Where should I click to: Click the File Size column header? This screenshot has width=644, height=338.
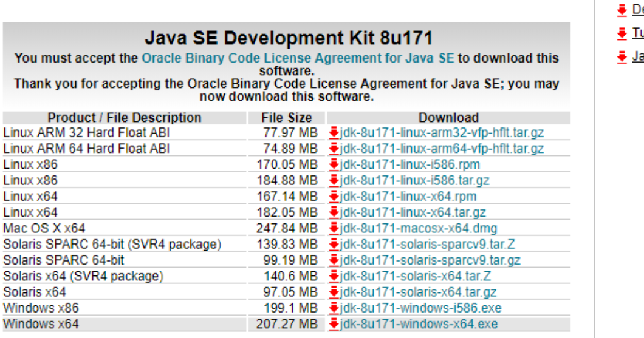click(x=287, y=118)
